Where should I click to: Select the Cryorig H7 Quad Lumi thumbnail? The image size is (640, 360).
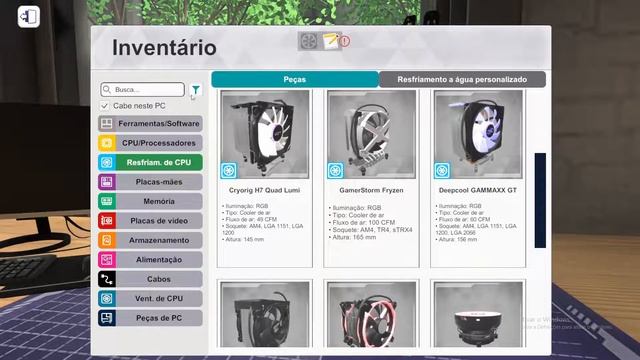click(264, 134)
